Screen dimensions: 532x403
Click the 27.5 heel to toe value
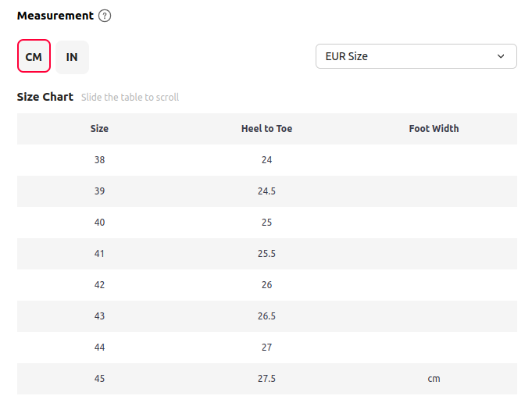click(266, 379)
